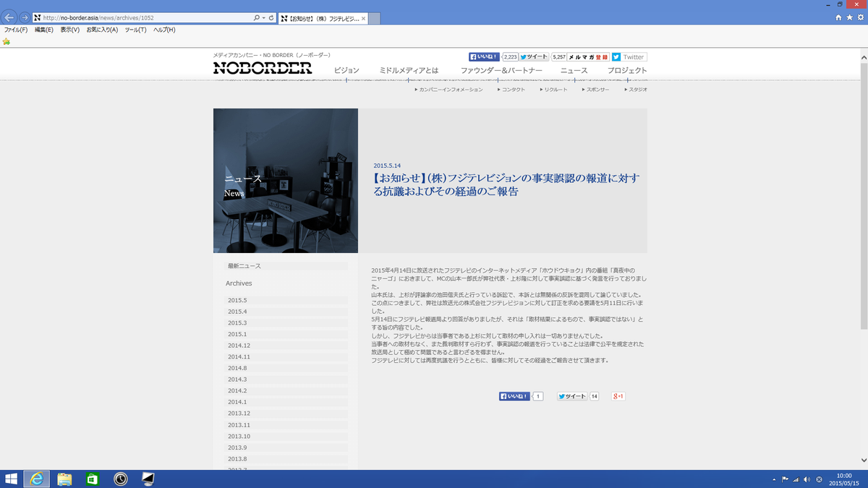Click the header Twitter follow button
This screenshot has height=488, width=868.
[x=629, y=56]
